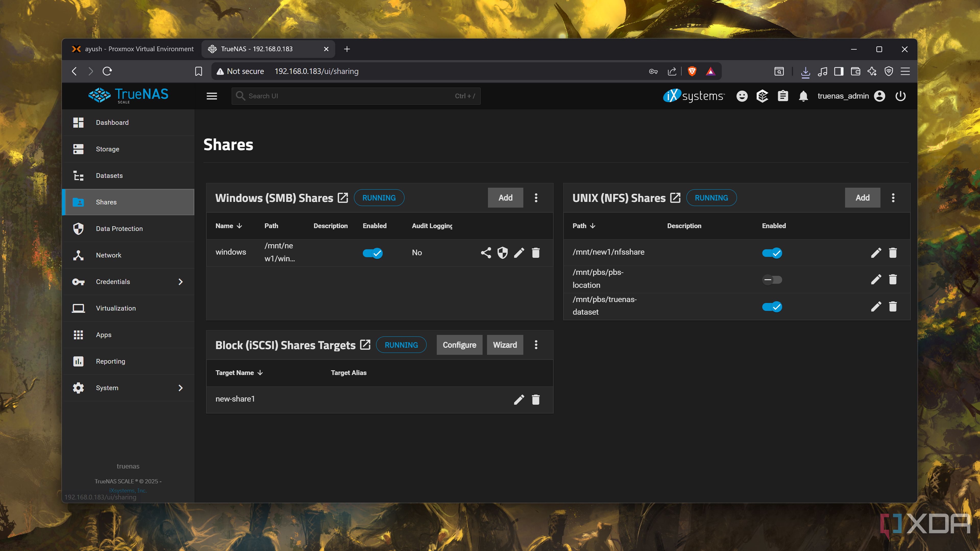
Task: Open the iSCSI shares three-dot menu
Action: [x=536, y=345]
